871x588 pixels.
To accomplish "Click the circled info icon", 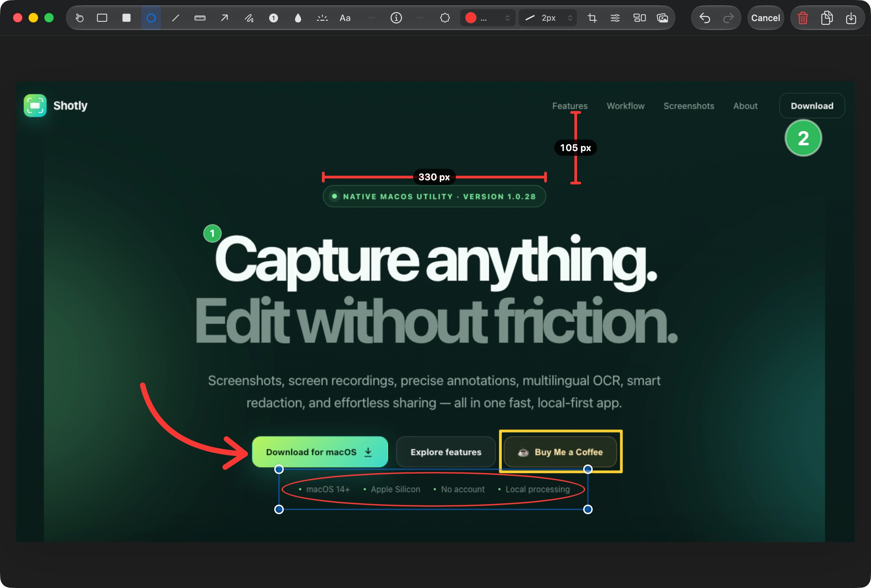I will 396,18.
